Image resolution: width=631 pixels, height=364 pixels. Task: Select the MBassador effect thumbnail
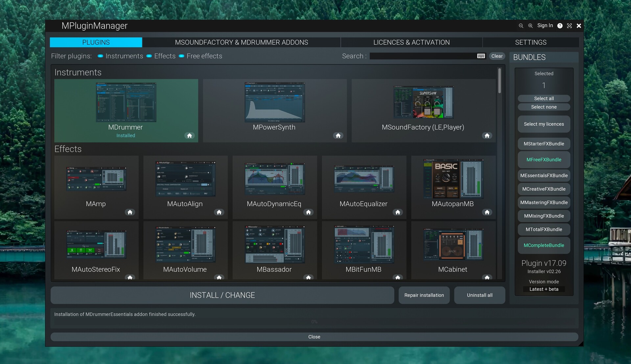point(275,244)
